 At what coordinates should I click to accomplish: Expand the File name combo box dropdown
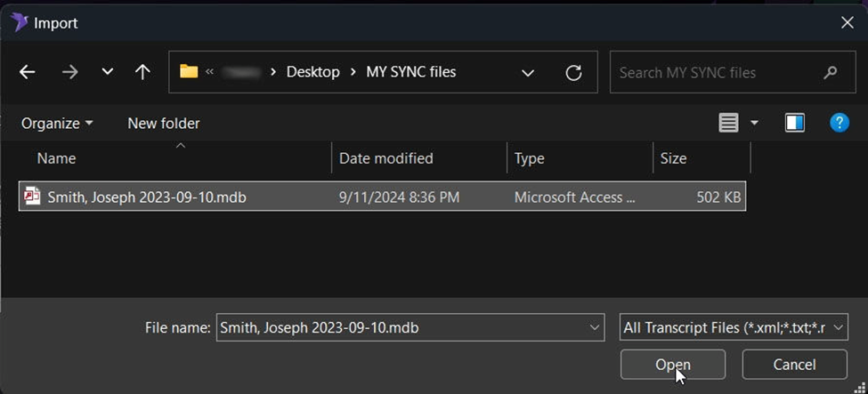point(596,327)
